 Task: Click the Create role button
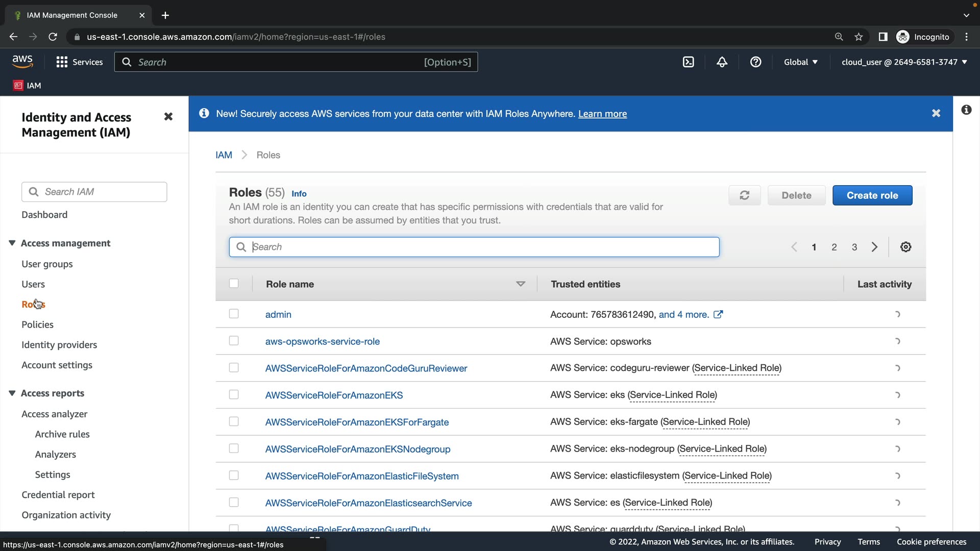[872, 195]
